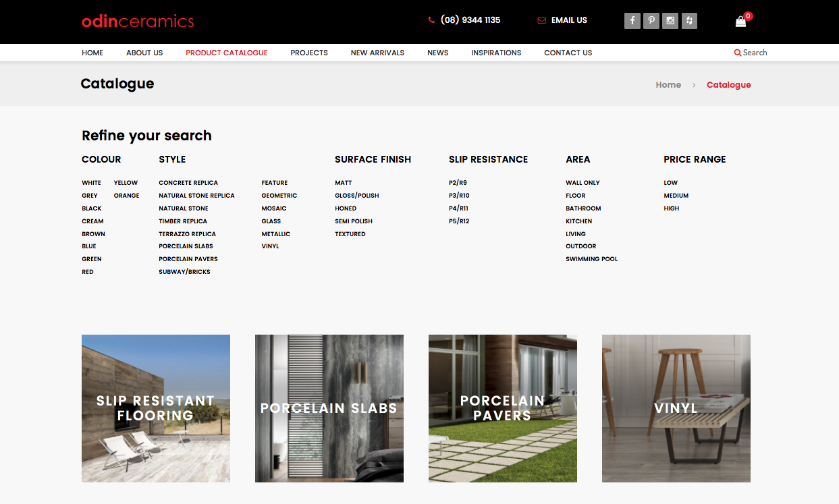Open the Product Catalogue menu item
Screen dimensions: 839x504
(x=227, y=53)
